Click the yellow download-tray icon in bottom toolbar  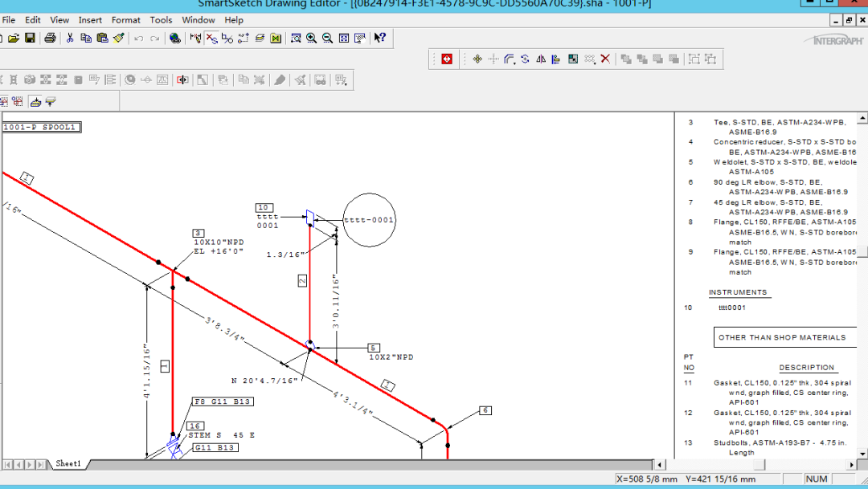click(x=35, y=101)
